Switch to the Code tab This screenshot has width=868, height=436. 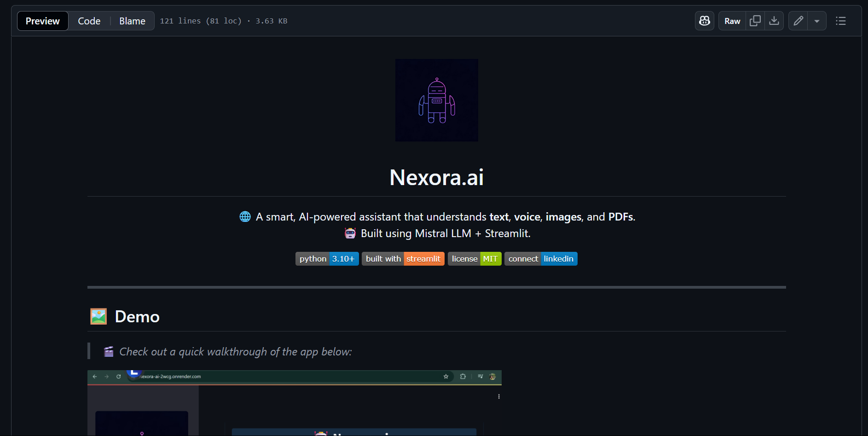pos(89,21)
